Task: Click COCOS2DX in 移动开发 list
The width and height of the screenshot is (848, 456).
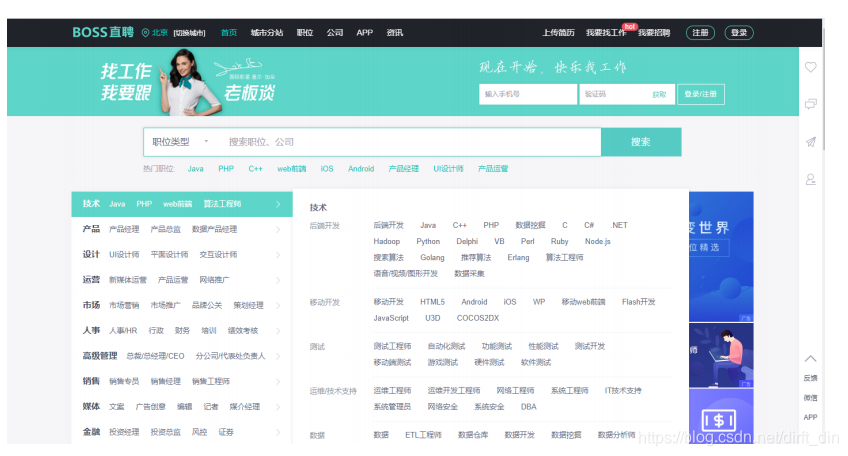Action: [x=478, y=318]
